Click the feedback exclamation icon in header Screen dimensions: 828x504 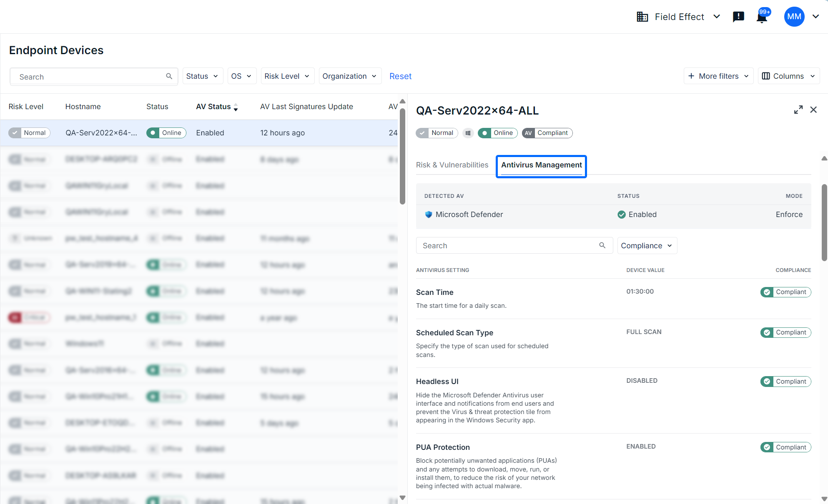click(x=738, y=17)
